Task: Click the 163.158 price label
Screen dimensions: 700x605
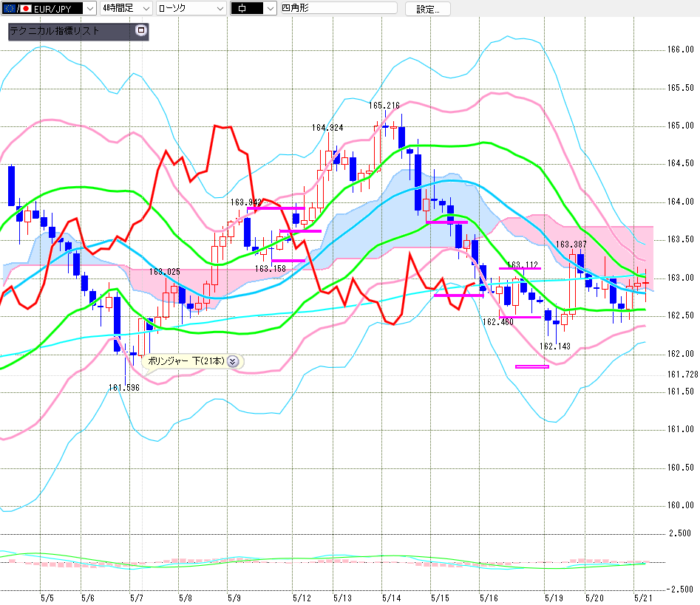Action: click(271, 269)
